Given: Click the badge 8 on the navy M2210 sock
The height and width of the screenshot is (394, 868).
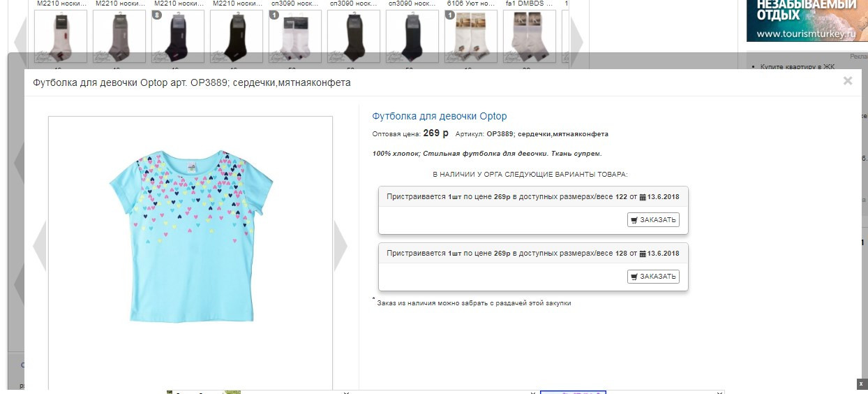Looking at the screenshot, I should click(x=157, y=15).
